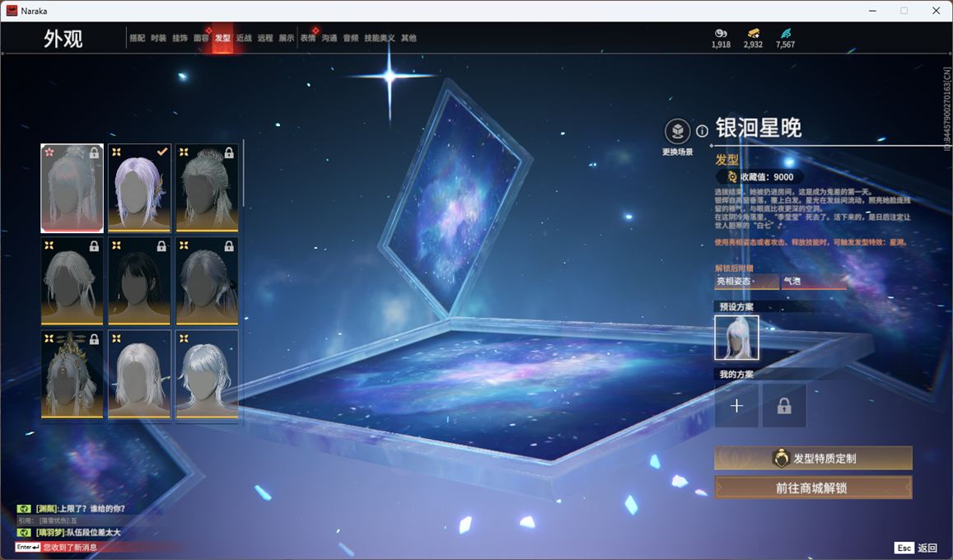Select the 技能奥义 tab
Viewport: 953px width, 560px height.
pyautogui.click(x=379, y=38)
